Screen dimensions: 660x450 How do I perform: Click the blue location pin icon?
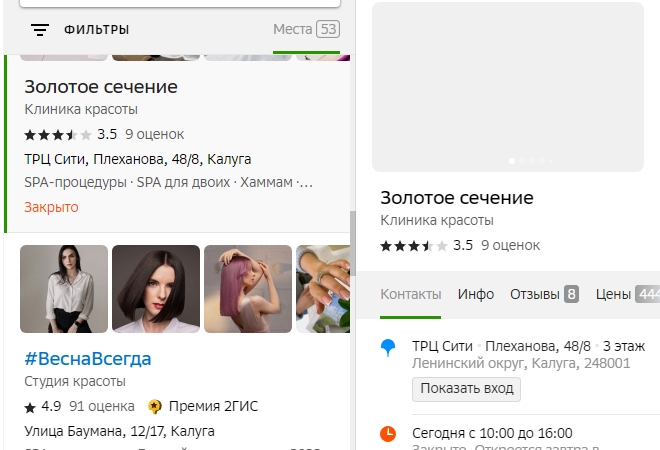pos(388,348)
